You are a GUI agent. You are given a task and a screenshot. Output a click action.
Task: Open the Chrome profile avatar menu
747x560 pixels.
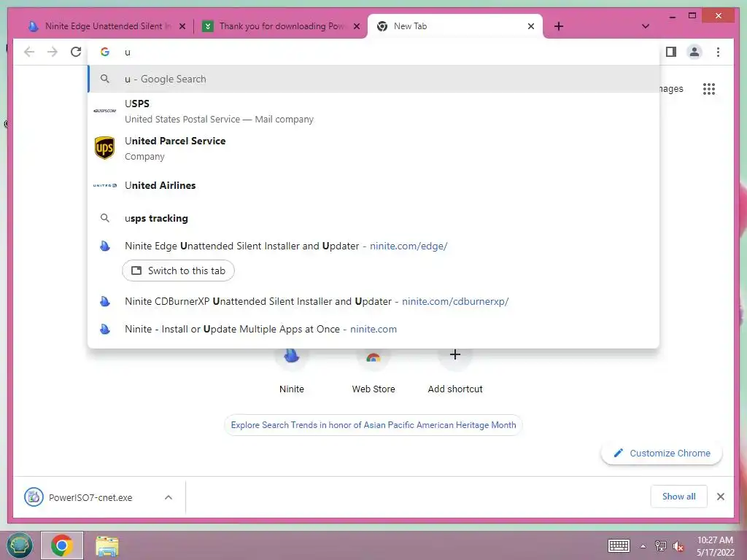tap(694, 52)
